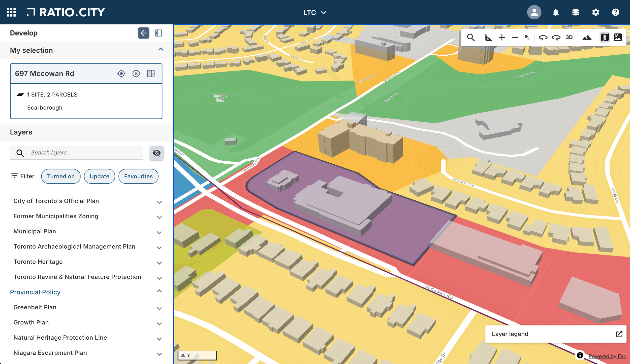Viewport: 630px width, 364px height.
Task: Click the Powered by Esri link
Action: click(x=608, y=356)
